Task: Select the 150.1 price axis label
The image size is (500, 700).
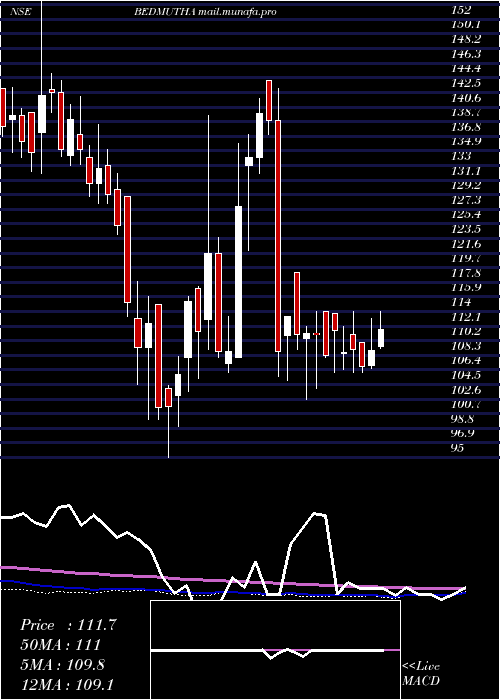Action: click(x=466, y=25)
